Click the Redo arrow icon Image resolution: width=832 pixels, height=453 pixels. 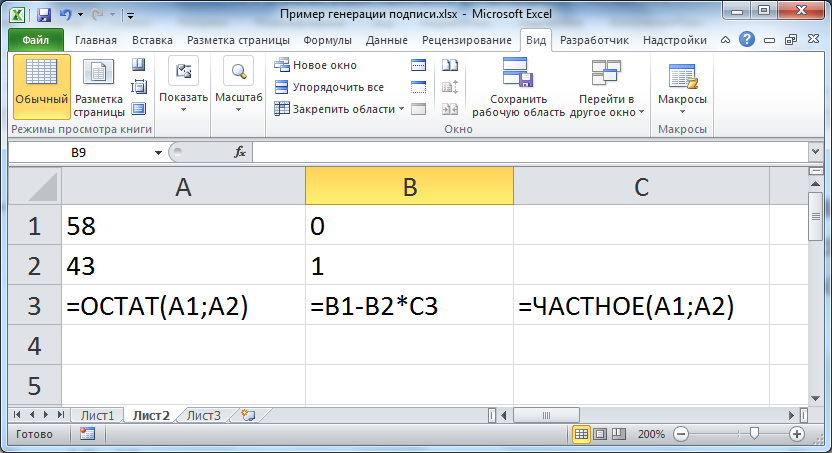coord(97,14)
